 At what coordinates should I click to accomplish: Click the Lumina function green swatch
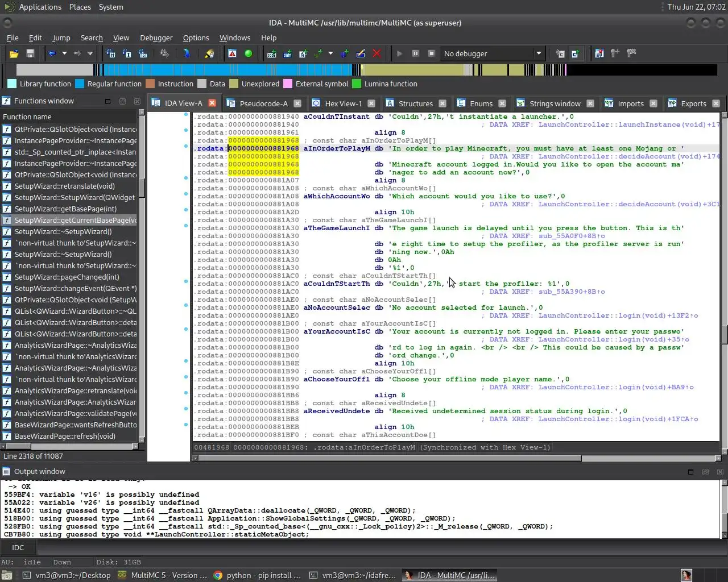click(357, 84)
